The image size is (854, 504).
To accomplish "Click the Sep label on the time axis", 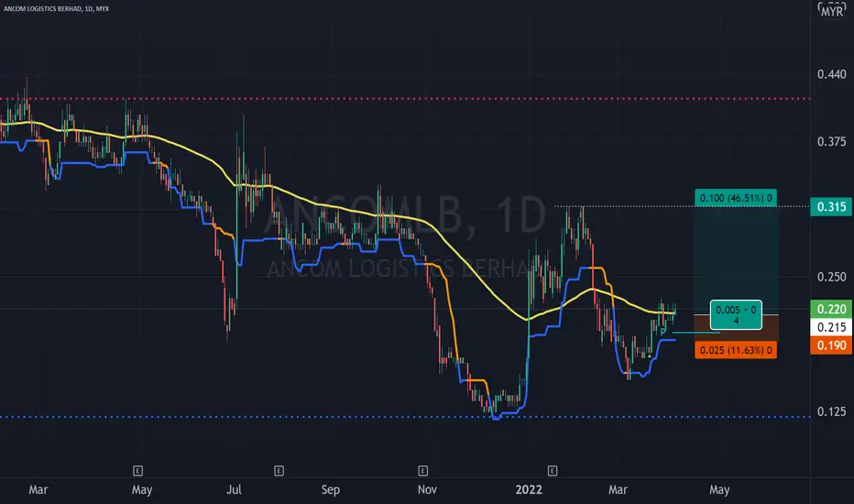I will tap(331, 489).
